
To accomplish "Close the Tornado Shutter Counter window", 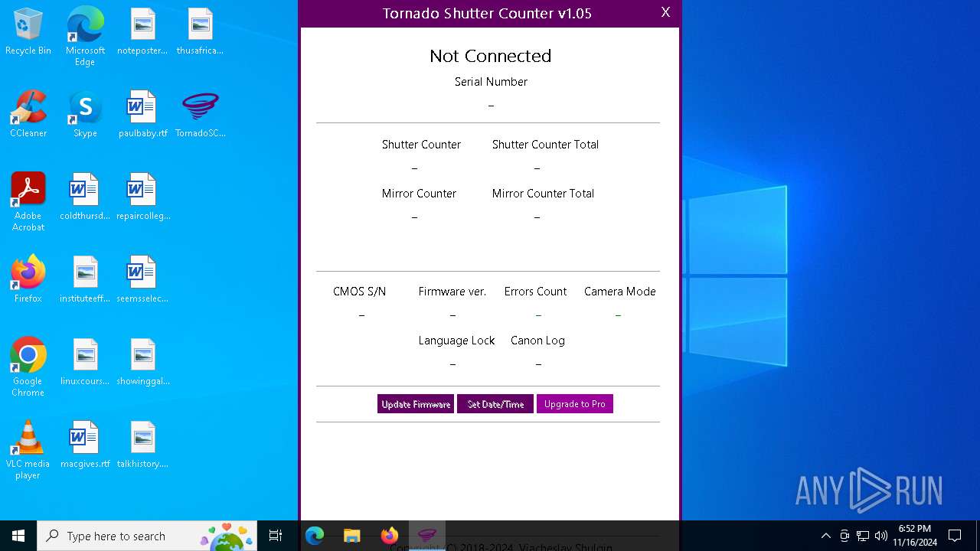I will click(665, 12).
